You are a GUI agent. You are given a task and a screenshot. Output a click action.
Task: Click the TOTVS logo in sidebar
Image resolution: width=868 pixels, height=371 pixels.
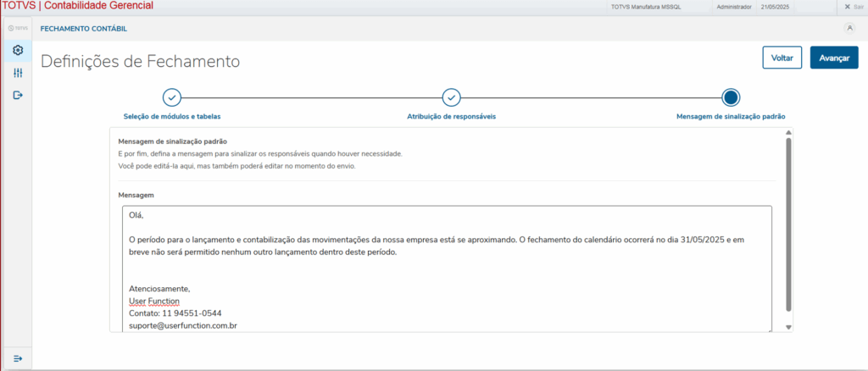[x=18, y=28]
